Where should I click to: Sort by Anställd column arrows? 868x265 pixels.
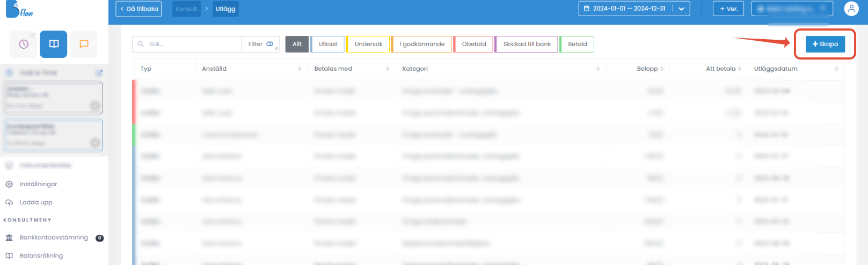(x=300, y=69)
